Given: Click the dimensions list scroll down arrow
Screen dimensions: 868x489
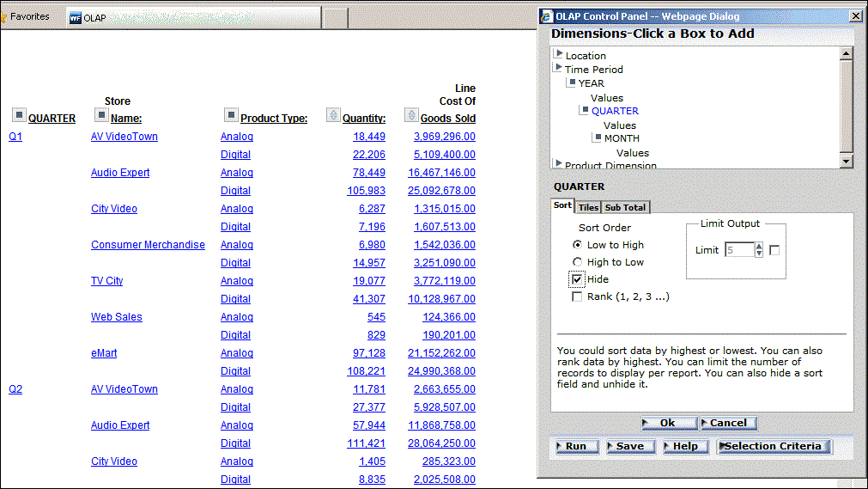Looking at the screenshot, I should pos(846,162).
